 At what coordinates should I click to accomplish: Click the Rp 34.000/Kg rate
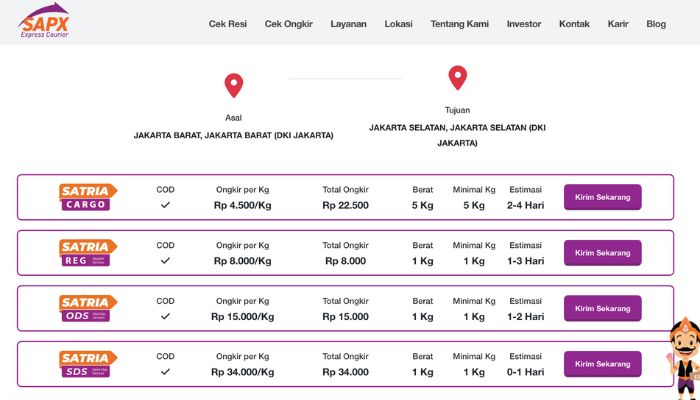(242, 372)
